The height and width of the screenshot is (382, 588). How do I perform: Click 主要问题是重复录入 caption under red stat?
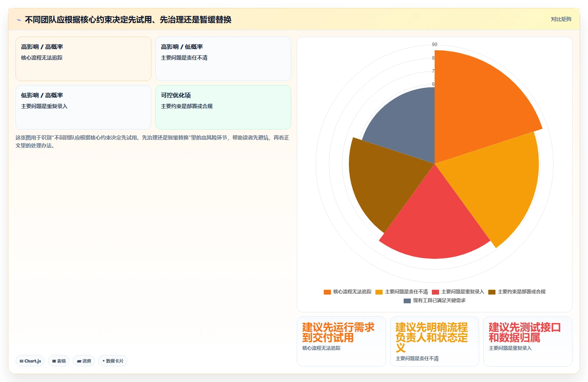(x=510, y=348)
